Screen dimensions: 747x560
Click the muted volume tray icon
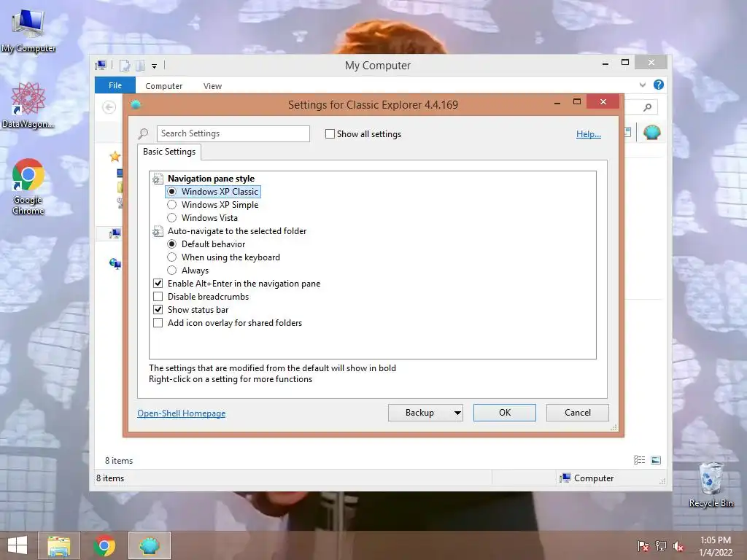pyautogui.click(x=678, y=546)
